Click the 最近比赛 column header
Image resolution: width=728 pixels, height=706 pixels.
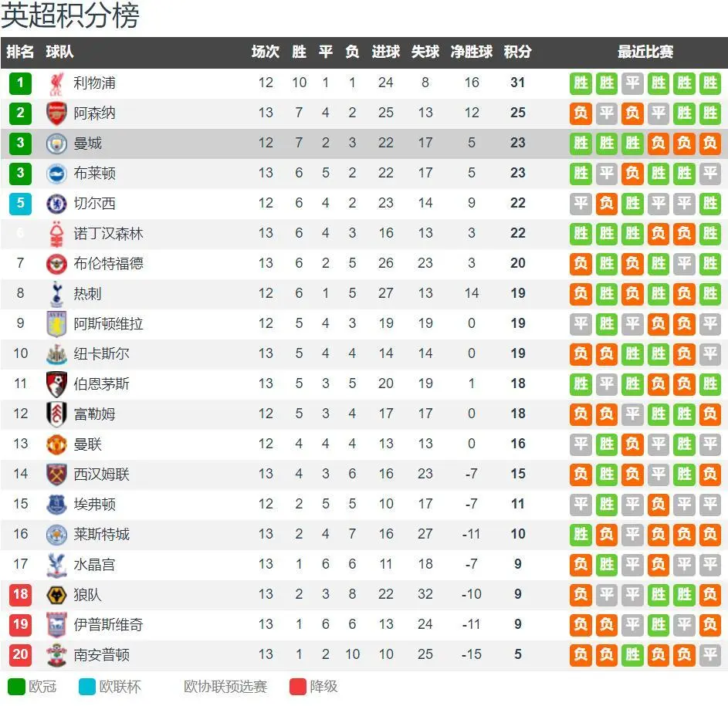click(645, 52)
